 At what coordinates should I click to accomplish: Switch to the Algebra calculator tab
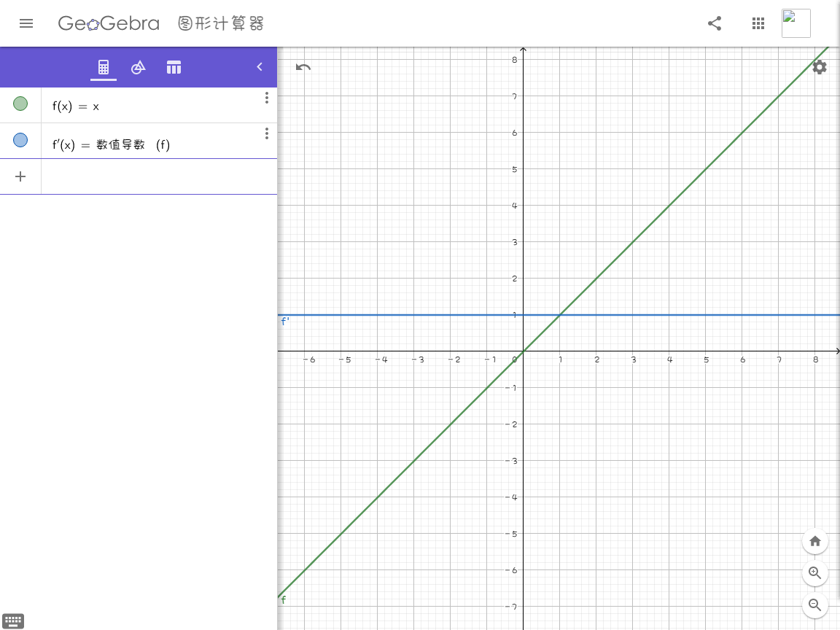(x=104, y=68)
